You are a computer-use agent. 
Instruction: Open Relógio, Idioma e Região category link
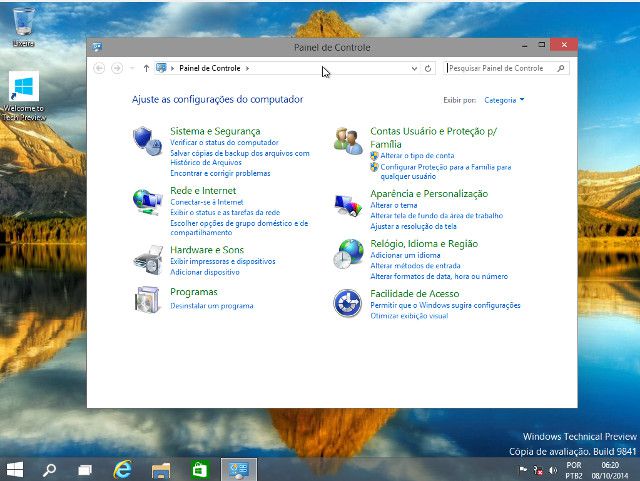pyautogui.click(x=424, y=244)
